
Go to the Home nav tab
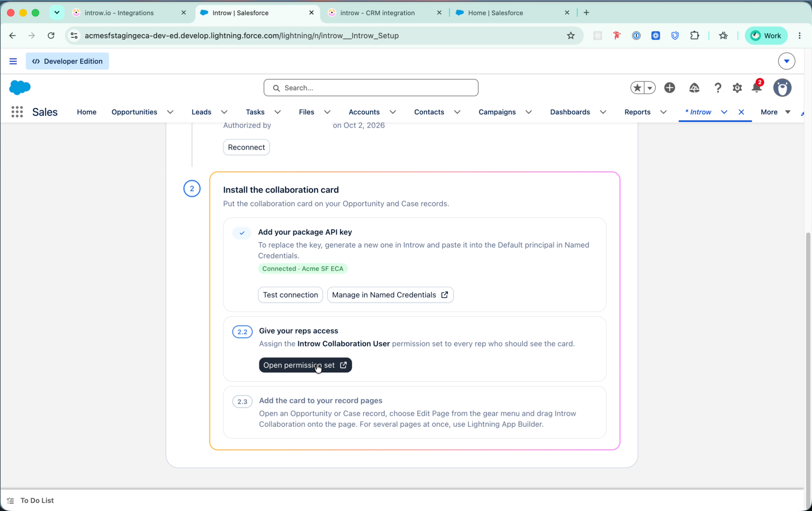[x=86, y=112]
